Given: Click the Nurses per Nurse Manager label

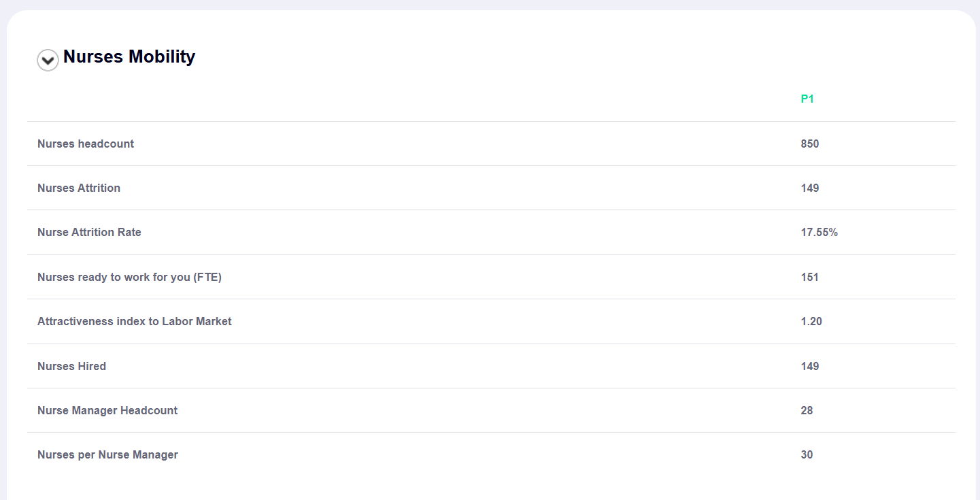Looking at the screenshot, I should point(107,455).
